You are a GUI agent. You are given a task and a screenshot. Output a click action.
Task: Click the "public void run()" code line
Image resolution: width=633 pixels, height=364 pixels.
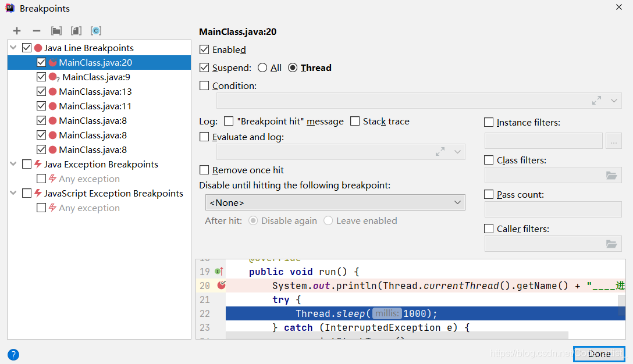[x=304, y=272]
